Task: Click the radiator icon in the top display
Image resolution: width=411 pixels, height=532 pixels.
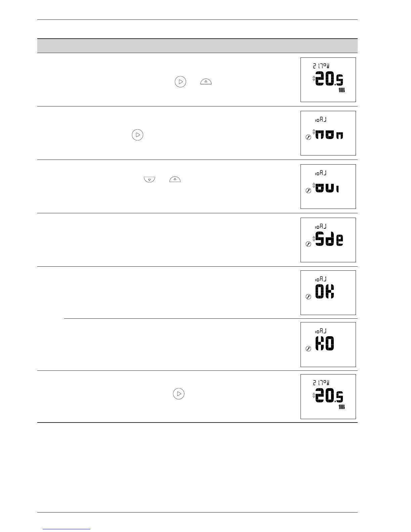Action: [342, 90]
